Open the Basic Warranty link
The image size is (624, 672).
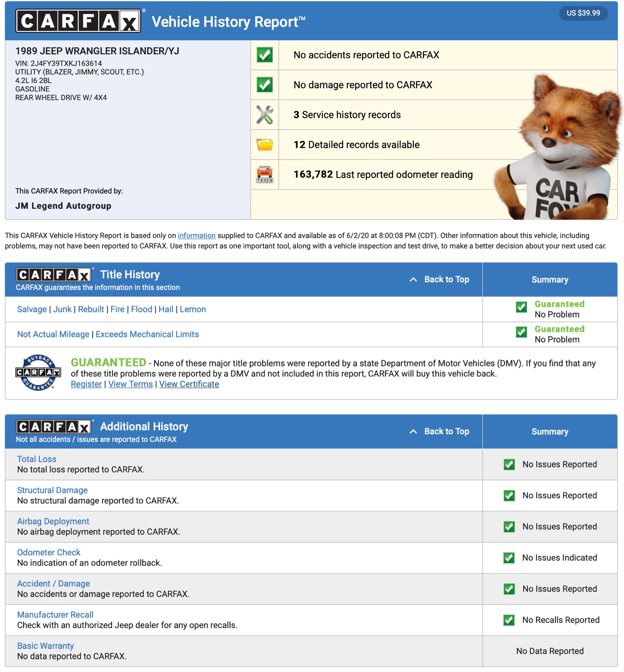(x=45, y=646)
